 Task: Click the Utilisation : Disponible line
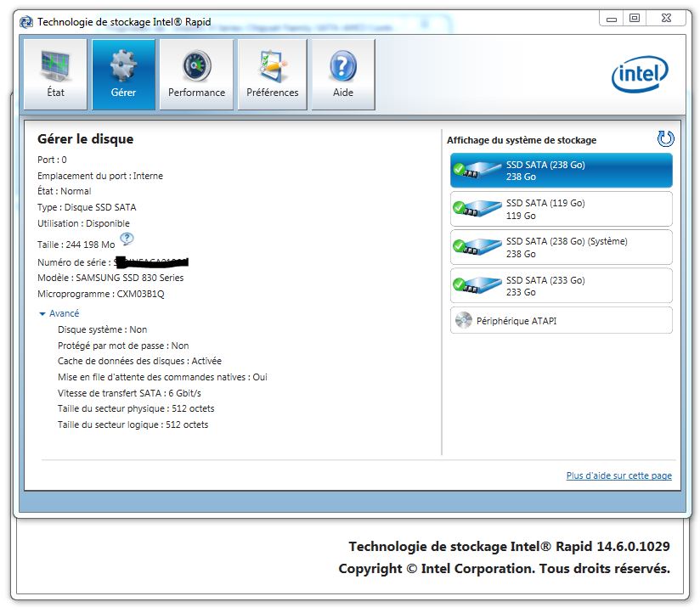83,223
